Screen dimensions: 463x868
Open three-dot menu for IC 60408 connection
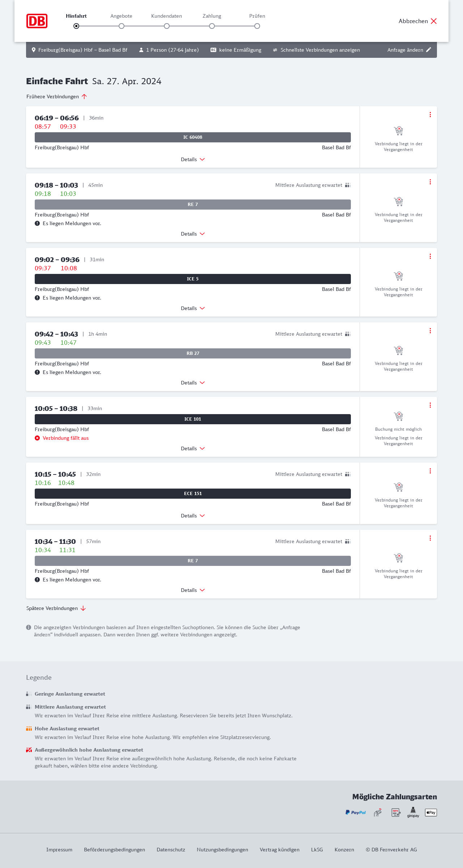tap(430, 115)
